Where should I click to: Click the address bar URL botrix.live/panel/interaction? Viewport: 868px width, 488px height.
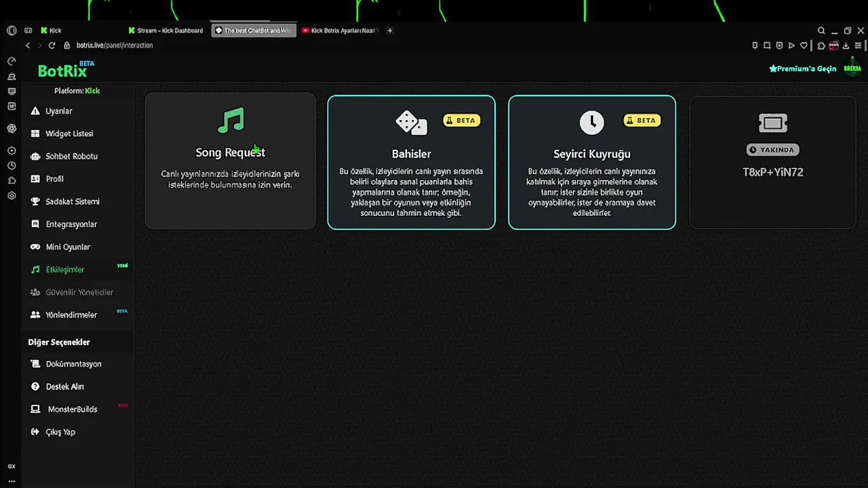point(115,45)
